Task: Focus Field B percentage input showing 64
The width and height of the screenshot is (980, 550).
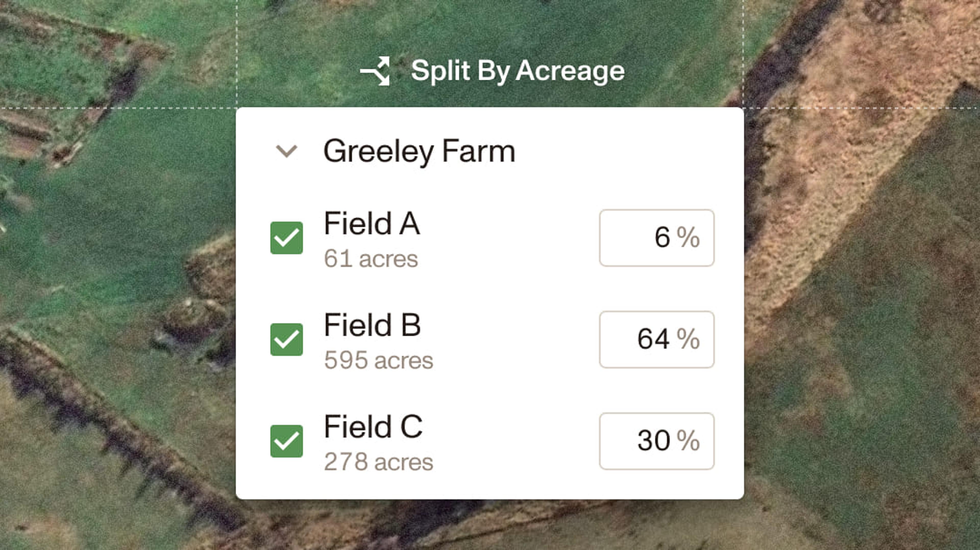Action: coord(657,339)
